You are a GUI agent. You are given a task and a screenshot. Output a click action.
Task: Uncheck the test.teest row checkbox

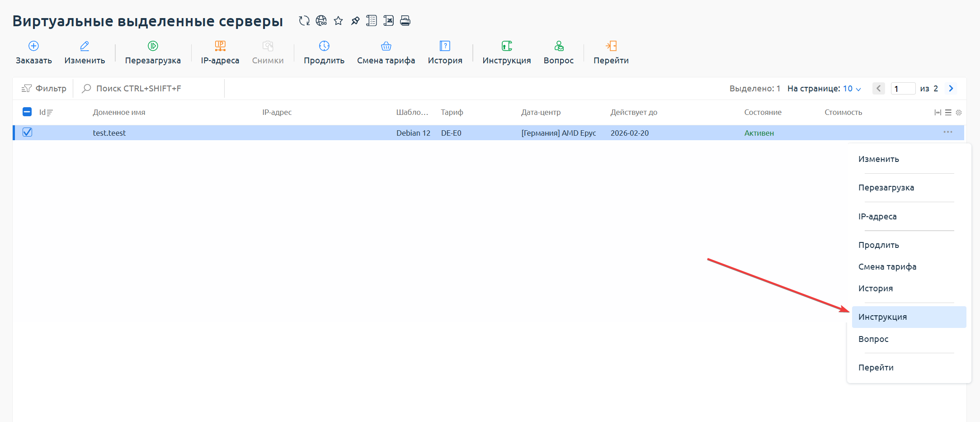[x=28, y=133]
